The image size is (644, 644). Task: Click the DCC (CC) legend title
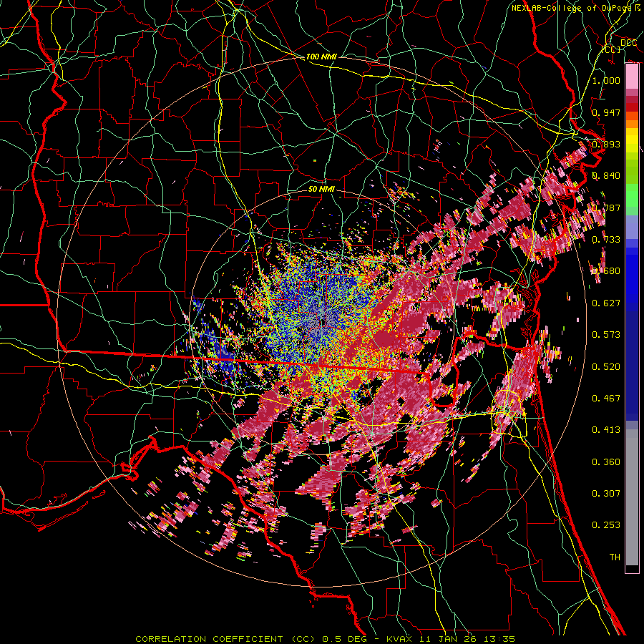click(x=620, y=46)
